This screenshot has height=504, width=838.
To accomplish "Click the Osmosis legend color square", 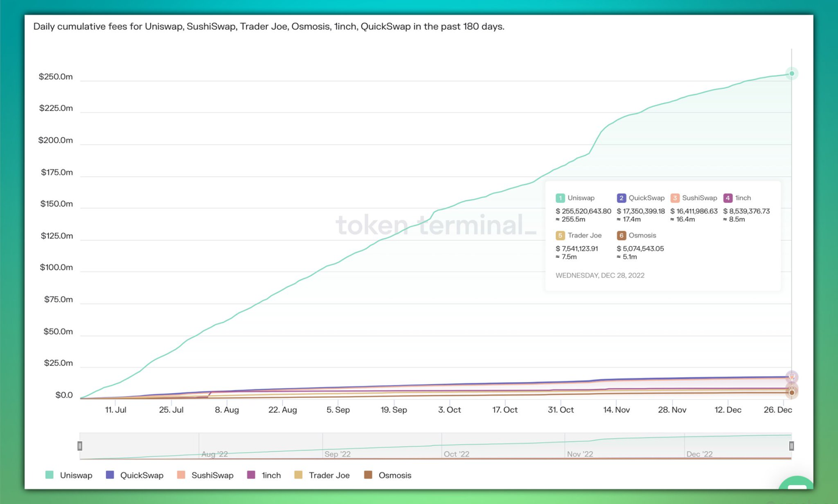I will [x=368, y=475].
